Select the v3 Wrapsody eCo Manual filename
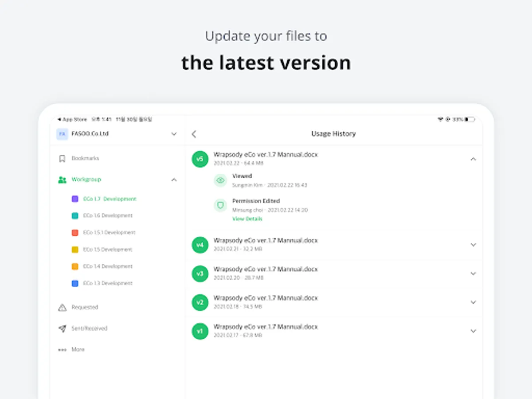The height and width of the screenshot is (399, 532). (266, 269)
